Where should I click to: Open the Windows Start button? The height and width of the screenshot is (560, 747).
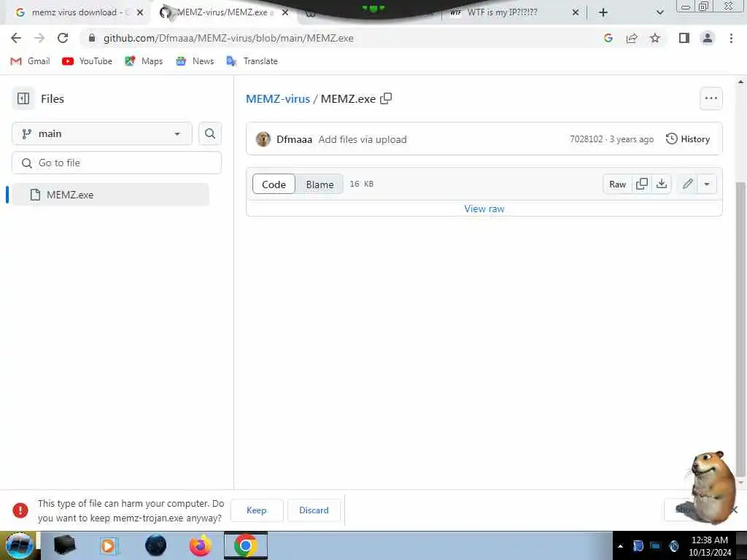point(19,545)
